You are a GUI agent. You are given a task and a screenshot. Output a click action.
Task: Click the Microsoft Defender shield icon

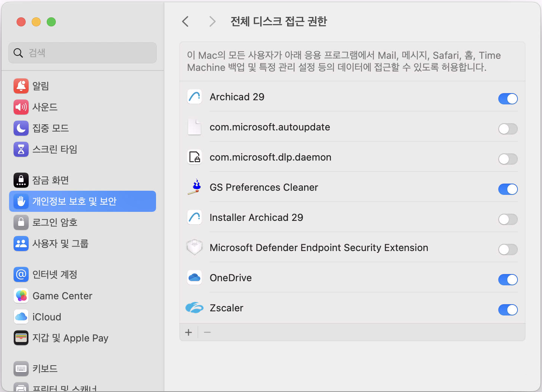coord(194,248)
